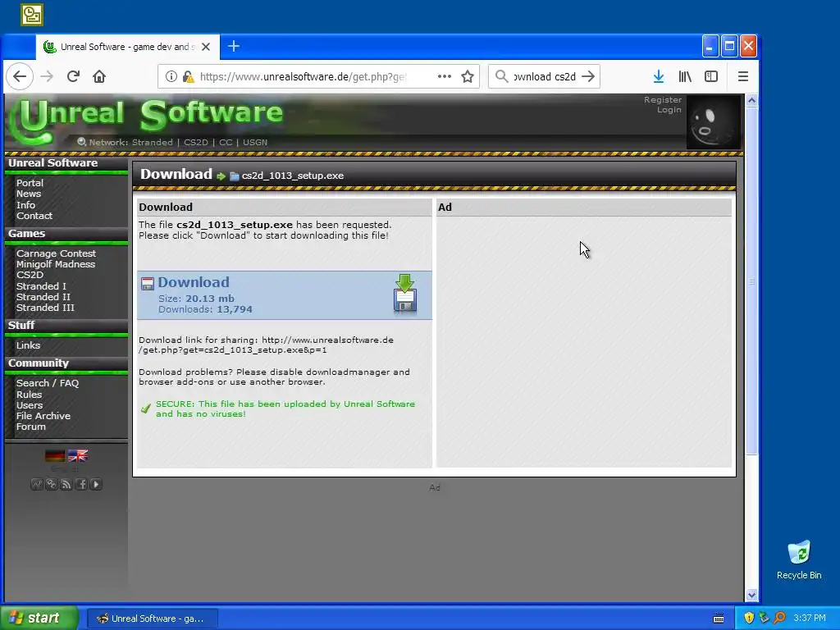The height and width of the screenshot is (630, 840).
Task: Open File Archive in Community
Action: 43,416
